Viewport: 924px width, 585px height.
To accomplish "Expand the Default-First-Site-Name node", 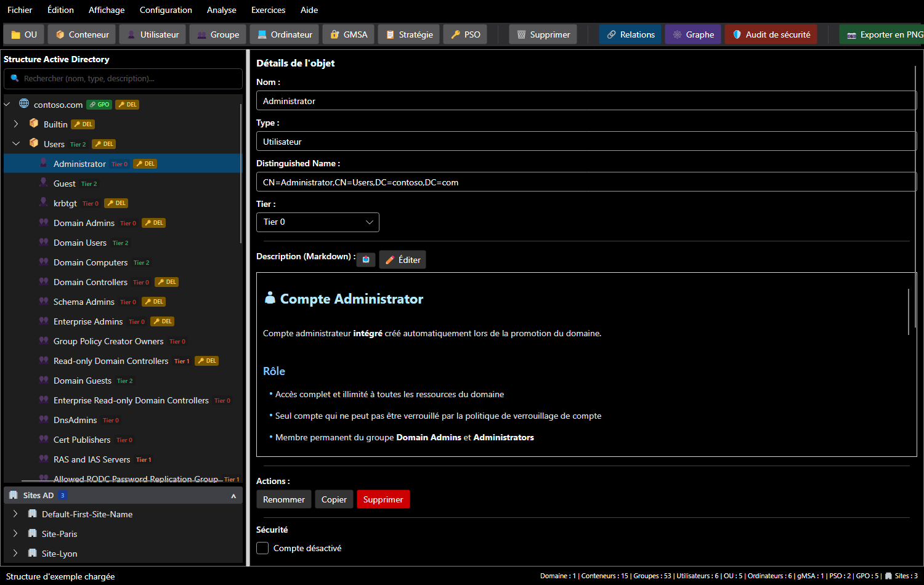I will [x=15, y=514].
